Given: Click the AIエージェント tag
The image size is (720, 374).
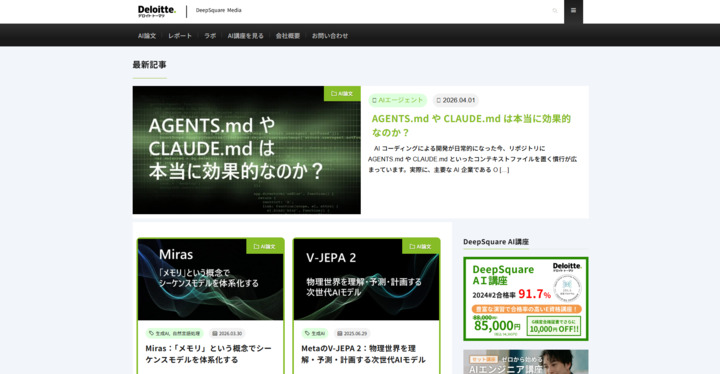Looking at the screenshot, I should pos(398,100).
